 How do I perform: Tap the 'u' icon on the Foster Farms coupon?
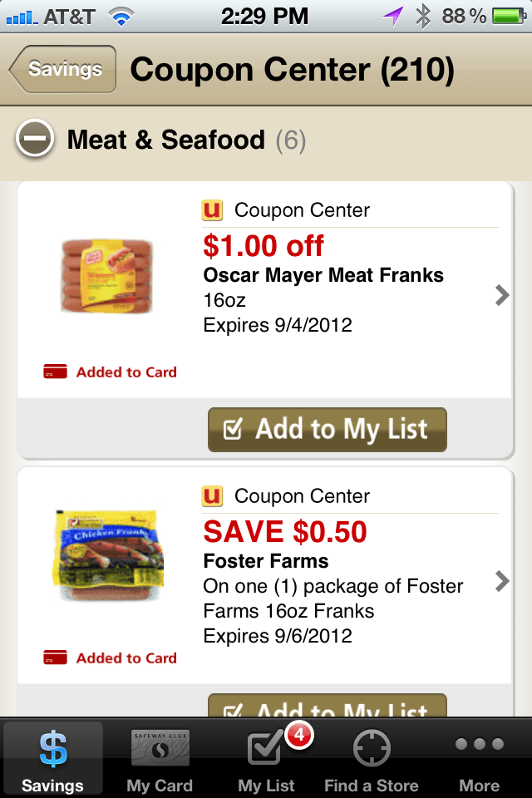pos(211,496)
